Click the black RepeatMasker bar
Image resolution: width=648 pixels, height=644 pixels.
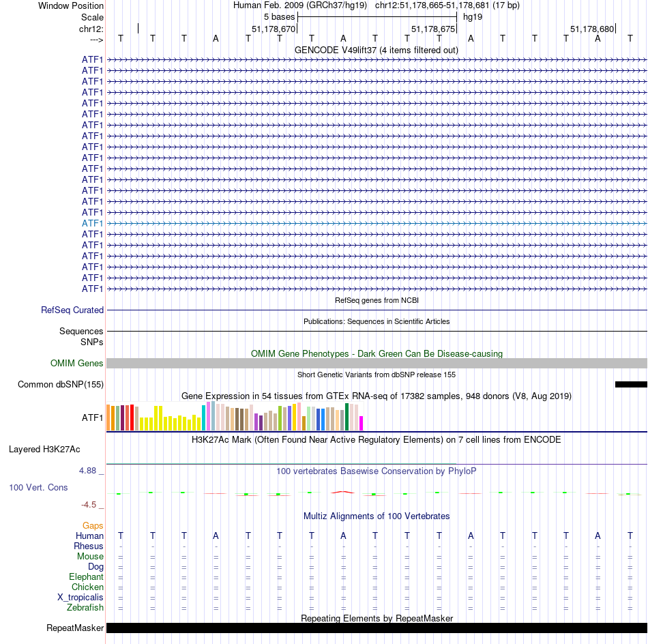point(377,628)
